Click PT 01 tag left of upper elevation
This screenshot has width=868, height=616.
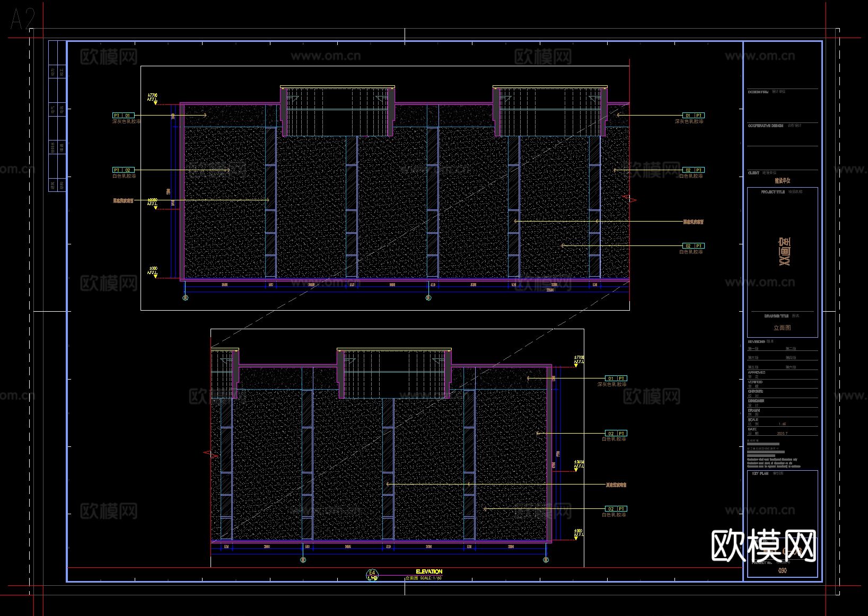pos(123,115)
